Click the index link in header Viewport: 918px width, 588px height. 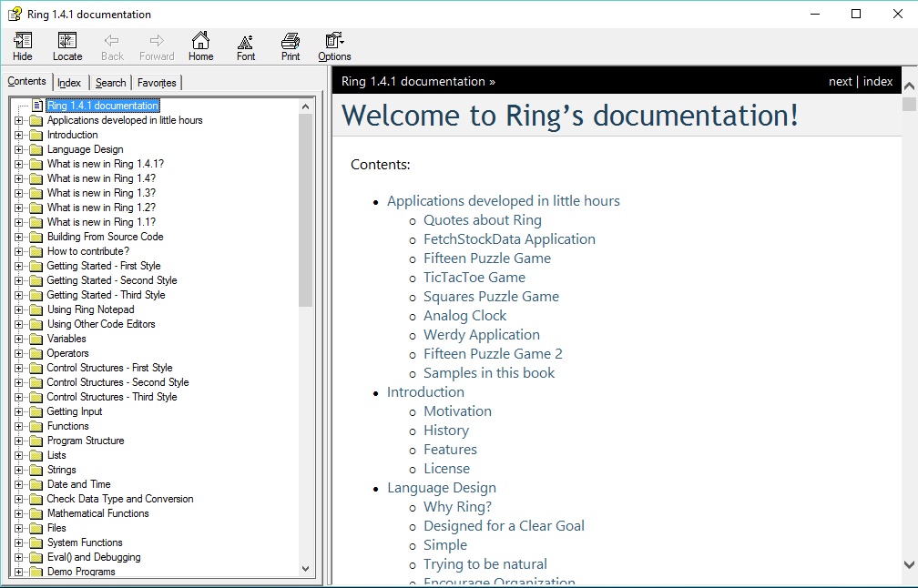tap(878, 81)
